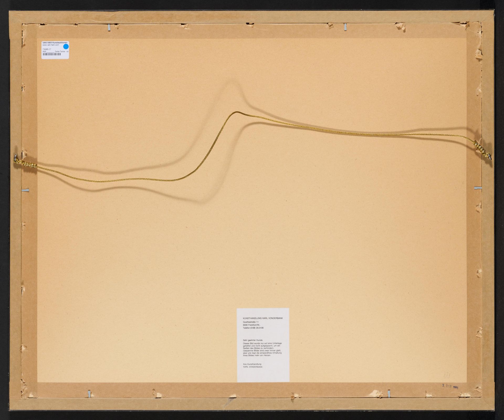Click the line 'Reißen des Bildes zu verhindern.'

[258, 348]
